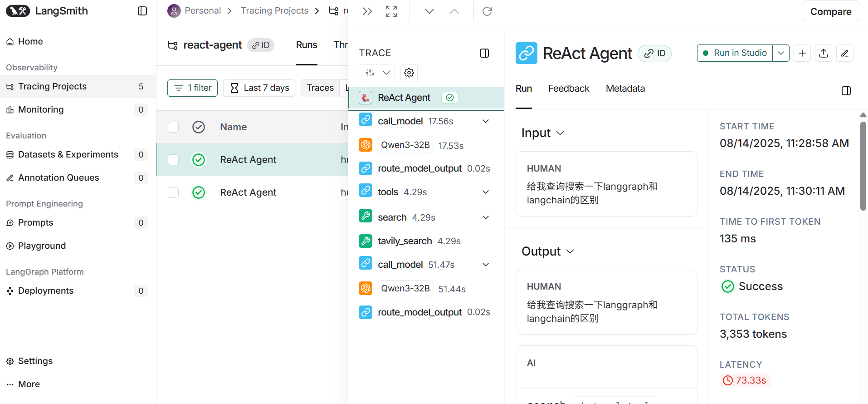Screen dimensions: 868x404
Task: Collapse call_model 51.47s node
Action: (486, 265)
